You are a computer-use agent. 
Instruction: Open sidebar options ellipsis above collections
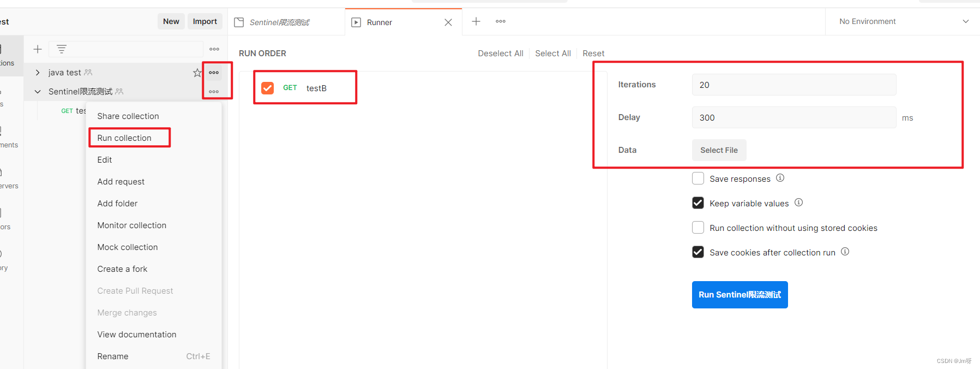pyautogui.click(x=214, y=49)
